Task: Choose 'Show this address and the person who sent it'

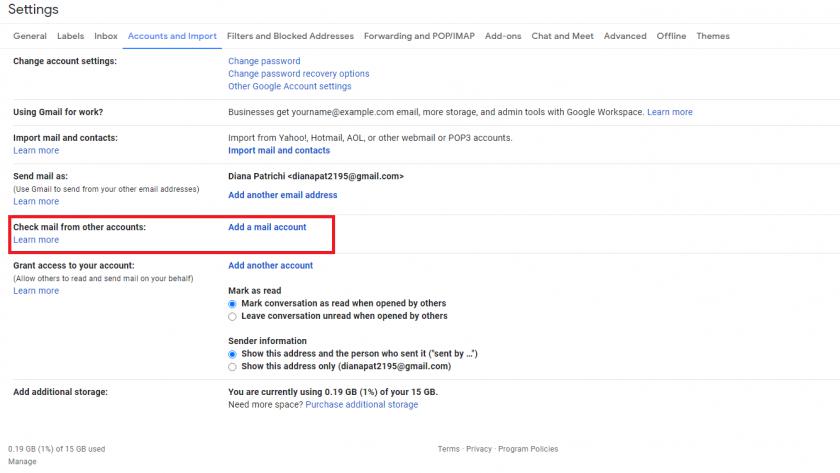Action: pos(233,354)
